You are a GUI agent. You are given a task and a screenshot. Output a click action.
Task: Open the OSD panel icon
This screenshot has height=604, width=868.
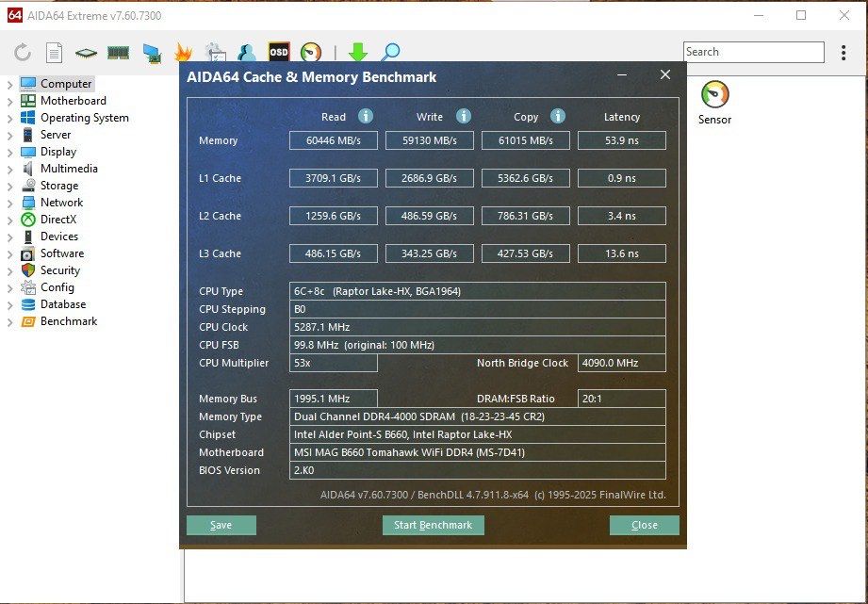(x=278, y=52)
